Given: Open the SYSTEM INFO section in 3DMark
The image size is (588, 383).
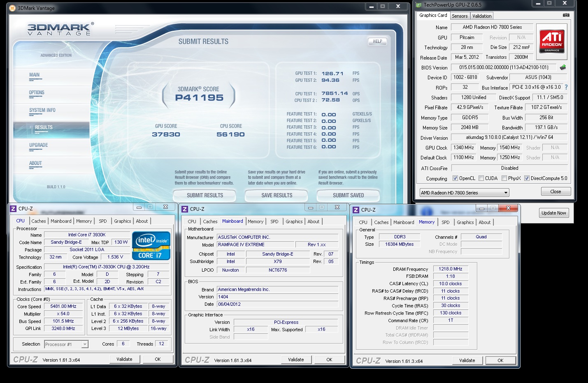Looking at the screenshot, I should (x=42, y=110).
